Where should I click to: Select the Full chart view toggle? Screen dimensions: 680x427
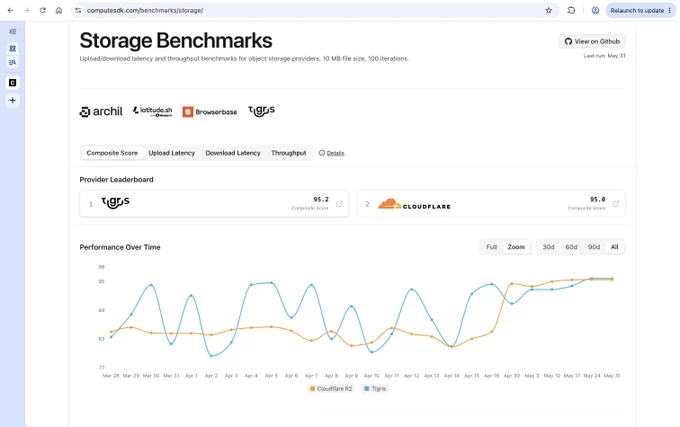click(491, 247)
